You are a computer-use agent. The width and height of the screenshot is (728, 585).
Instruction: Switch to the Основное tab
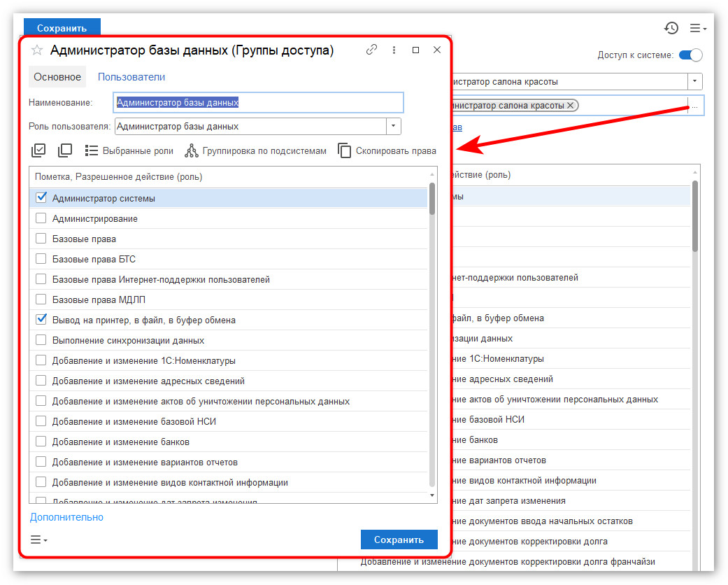click(57, 77)
